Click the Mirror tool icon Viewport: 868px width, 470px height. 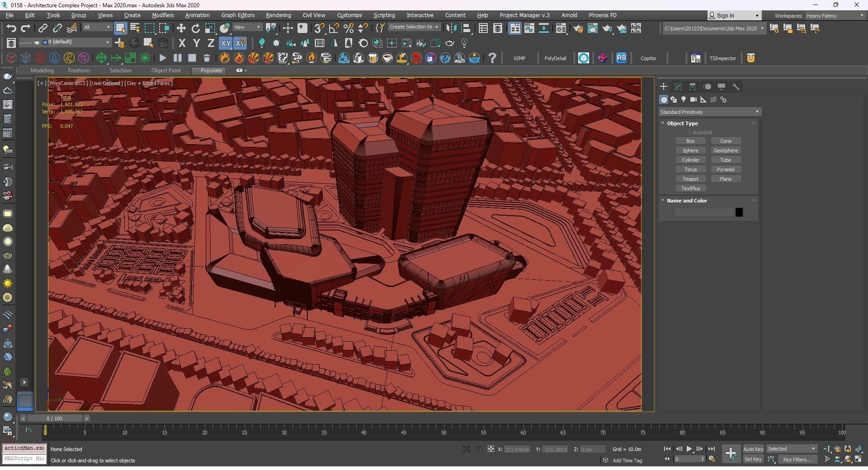click(x=451, y=28)
